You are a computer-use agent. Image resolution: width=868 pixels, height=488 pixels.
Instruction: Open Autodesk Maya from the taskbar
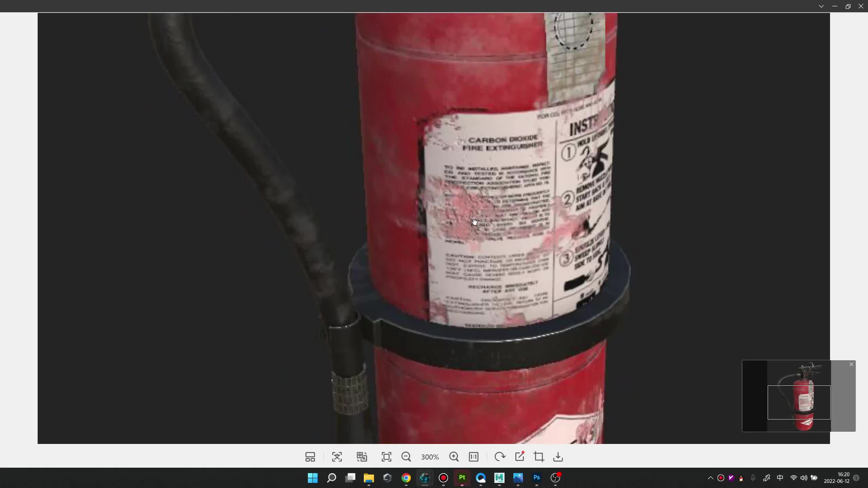(499, 478)
